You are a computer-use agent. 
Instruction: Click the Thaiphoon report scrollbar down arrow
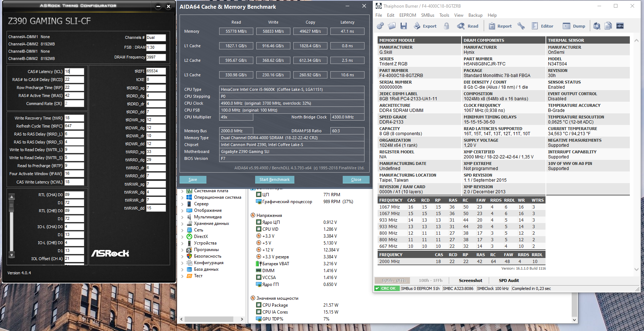(x=636, y=269)
